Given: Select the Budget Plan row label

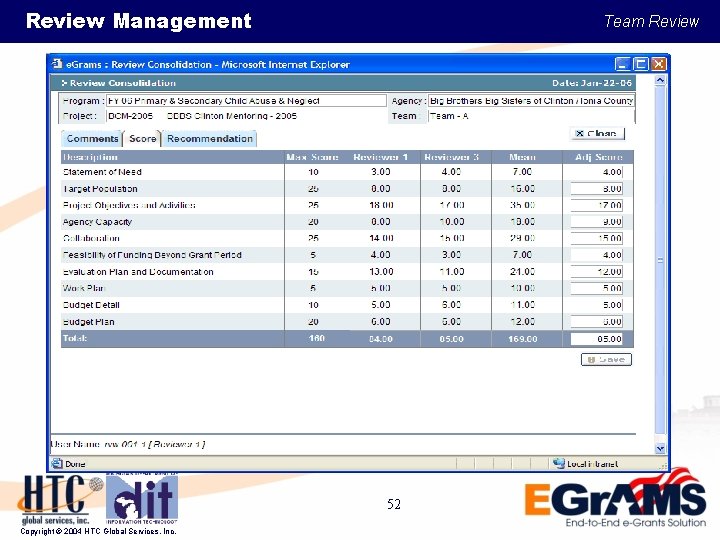Looking at the screenshot, I should [x=88, y=322].
